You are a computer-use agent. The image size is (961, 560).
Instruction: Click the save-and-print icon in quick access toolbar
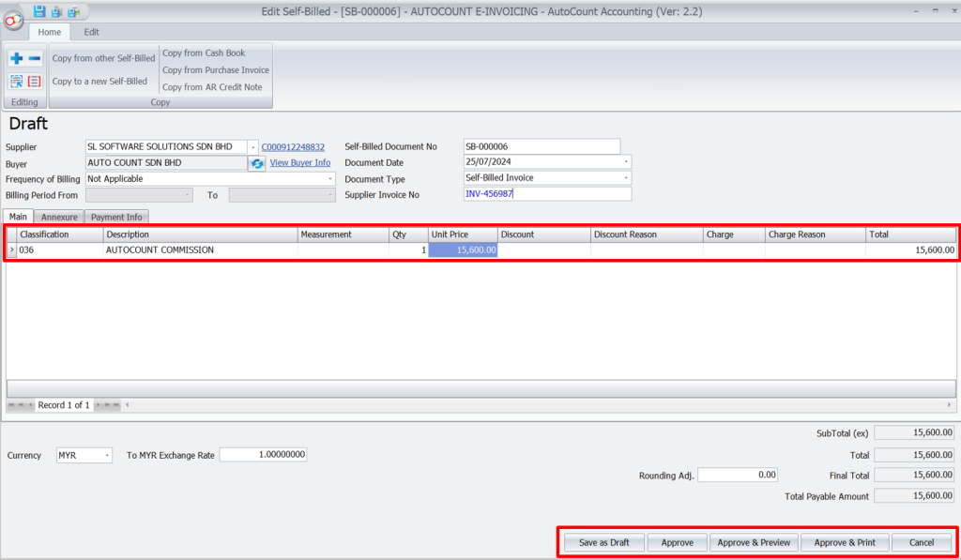tap(74, 11)
